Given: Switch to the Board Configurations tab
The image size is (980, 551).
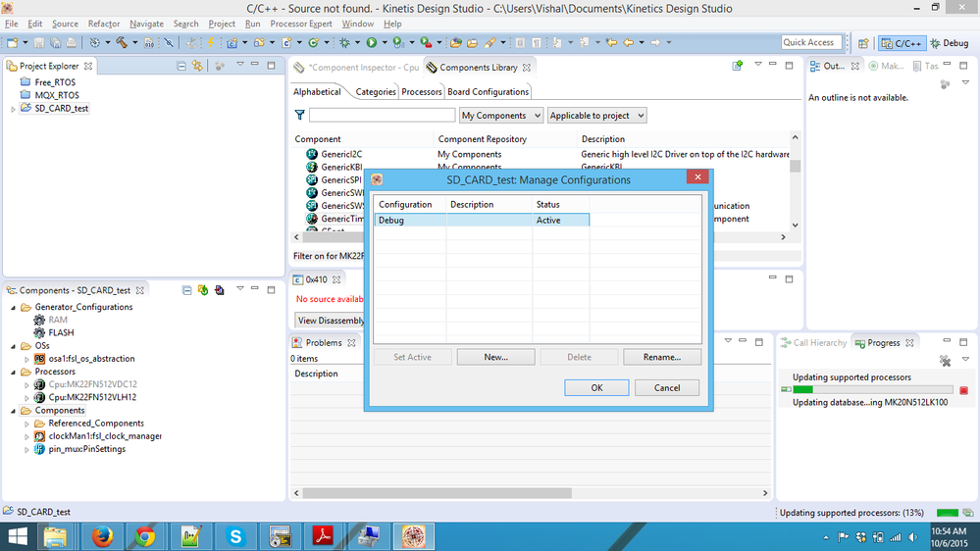Looking at the screenshot, I should point(489,92).
